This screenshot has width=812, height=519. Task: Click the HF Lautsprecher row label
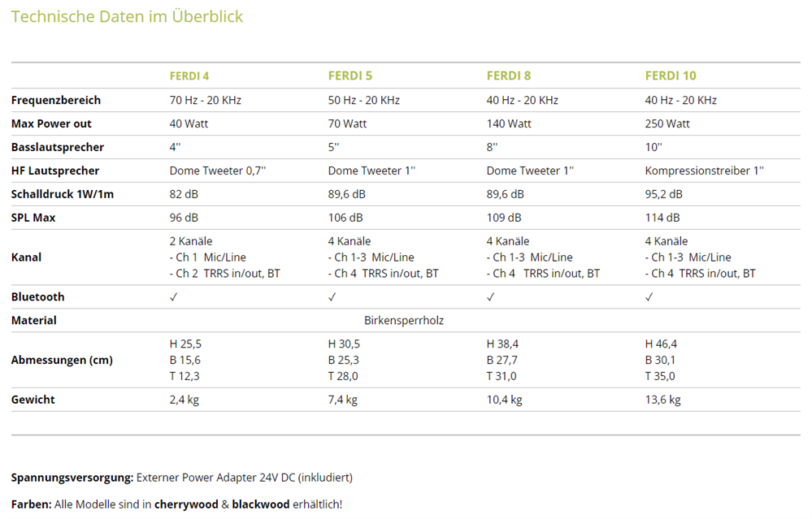pos(55,171)
